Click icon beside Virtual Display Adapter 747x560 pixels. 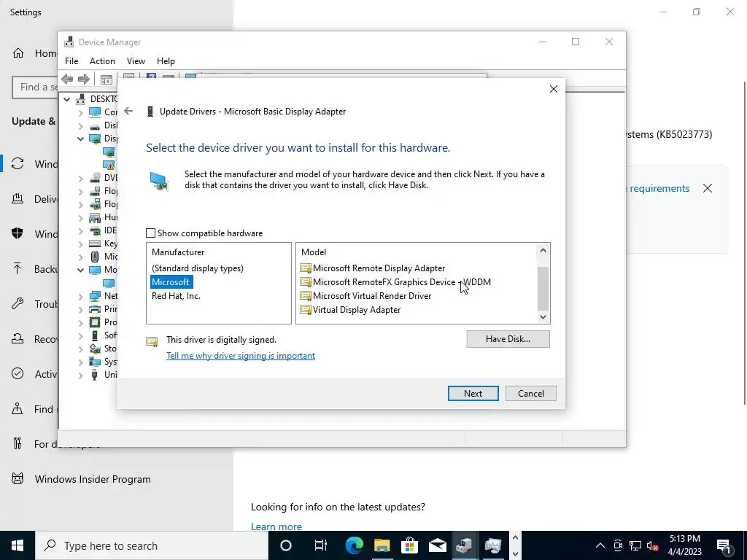306,310
